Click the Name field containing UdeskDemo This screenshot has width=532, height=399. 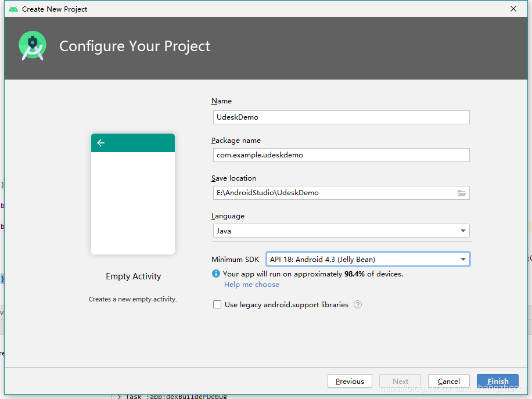tap(342, 117)
